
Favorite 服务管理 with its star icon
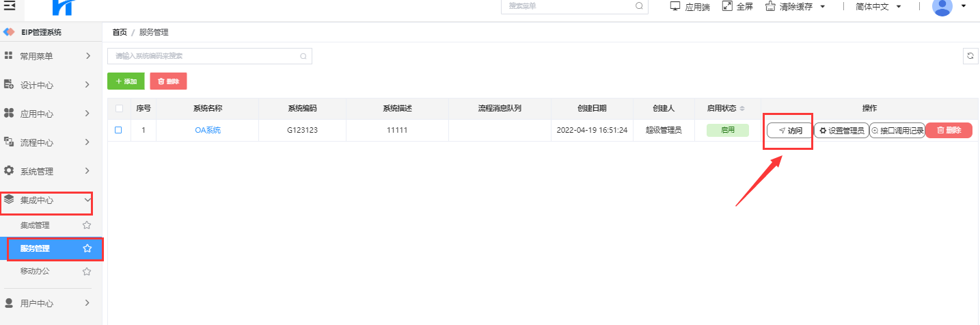pyautogui.click(x=87, y=248)
